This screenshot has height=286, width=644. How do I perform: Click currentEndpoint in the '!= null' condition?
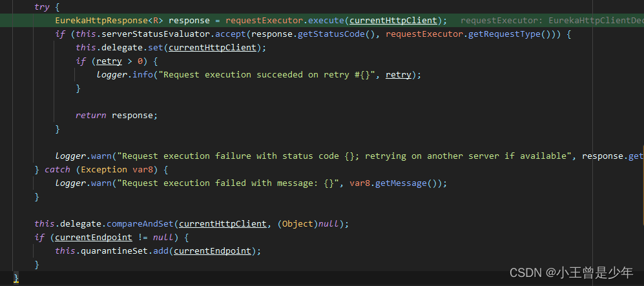94,237
